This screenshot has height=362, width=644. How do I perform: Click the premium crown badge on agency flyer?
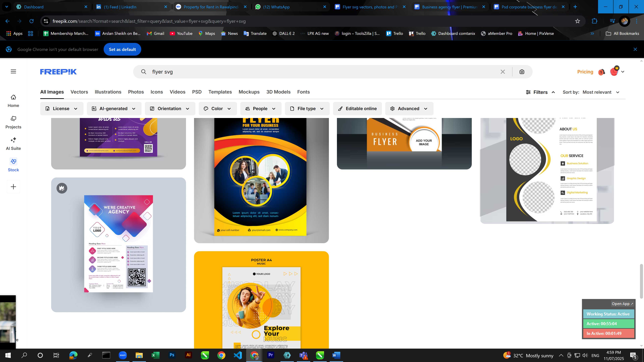tap(62, 188)
